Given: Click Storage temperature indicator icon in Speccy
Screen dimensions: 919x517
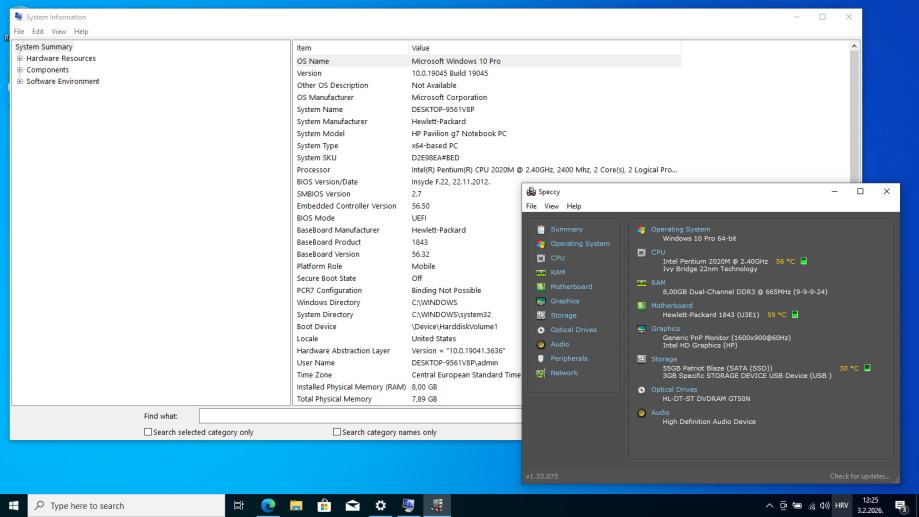Looking at the screenshot, I should [x=867, y=368].
